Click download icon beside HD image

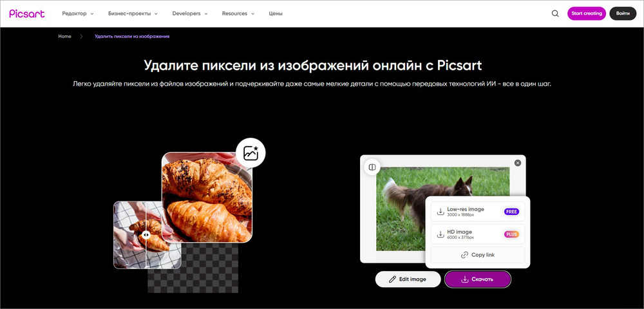pos(440,234)
